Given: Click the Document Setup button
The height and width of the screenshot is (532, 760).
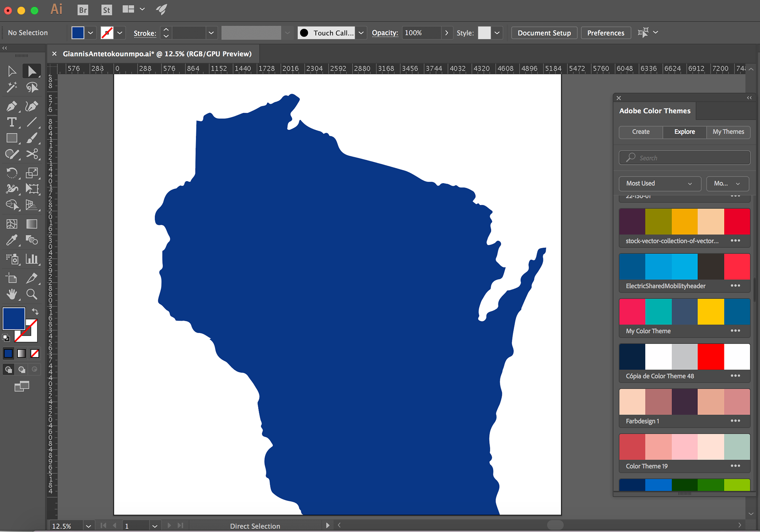Looking at the screenshot, I should click(544, 33).
